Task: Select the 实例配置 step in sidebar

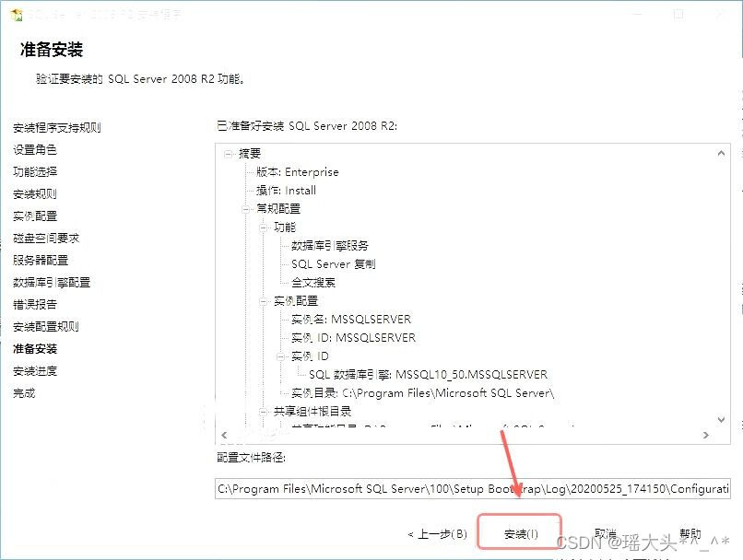Action: click(x=35, y=216)
